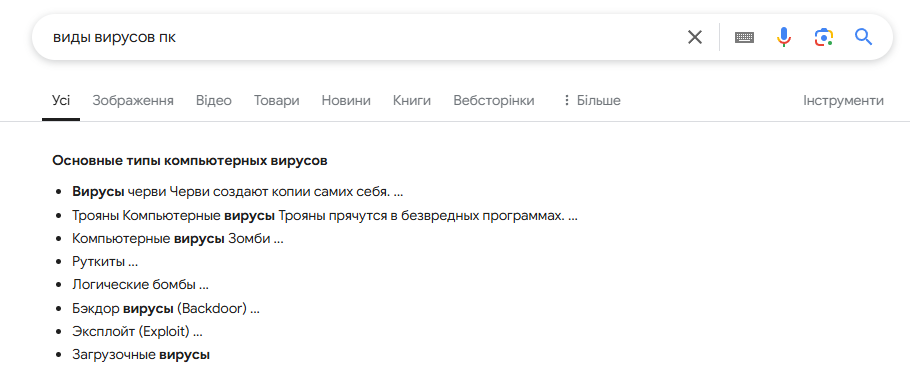Start voice search with the microphone icon
The width and height of the screenshot is (910, 370).
(x=783, y=38)
